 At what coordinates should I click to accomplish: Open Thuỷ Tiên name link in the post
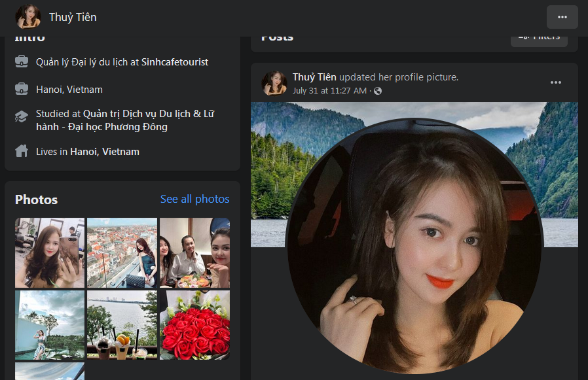[x=314, y=77]
